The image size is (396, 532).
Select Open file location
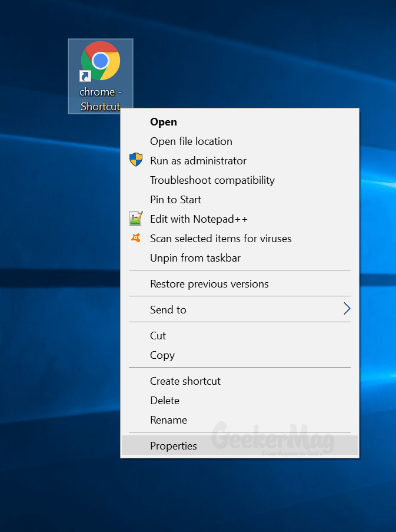(x=240, y=141)
